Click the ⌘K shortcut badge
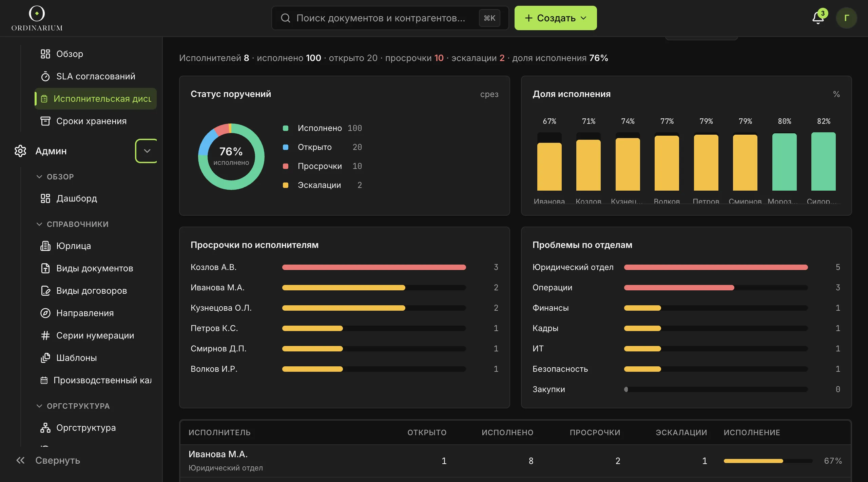This screenshot has width=868, height=482. (489, 18)
